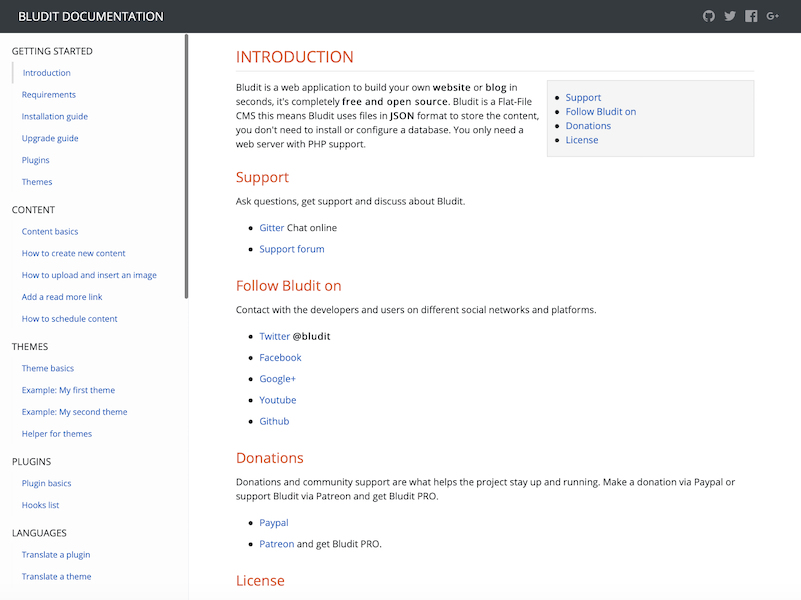The height and width of the screenshot is (600, 801).
Task: Open How to schedule content
Action: [69, 319]
